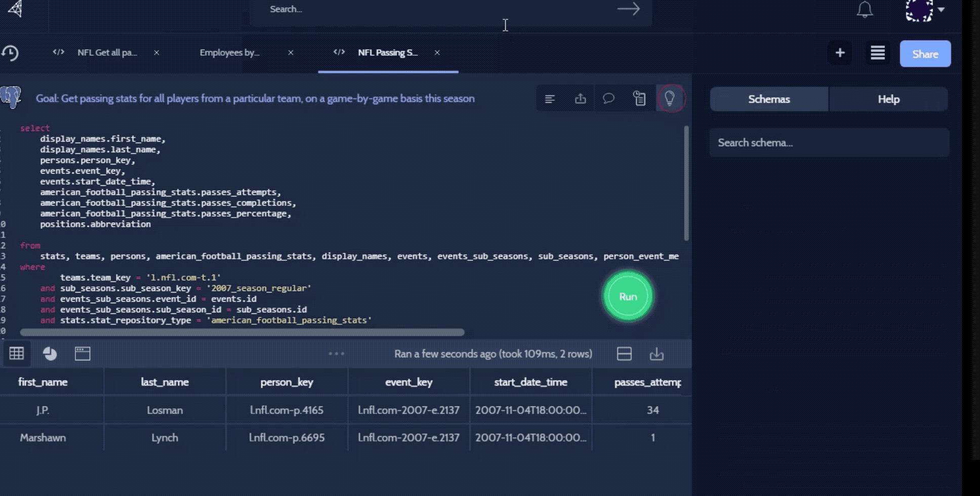The width and height of the screenshot is (980, 496).
Task: Click the export share icon in query toolbar
Action: click(580, 99)
